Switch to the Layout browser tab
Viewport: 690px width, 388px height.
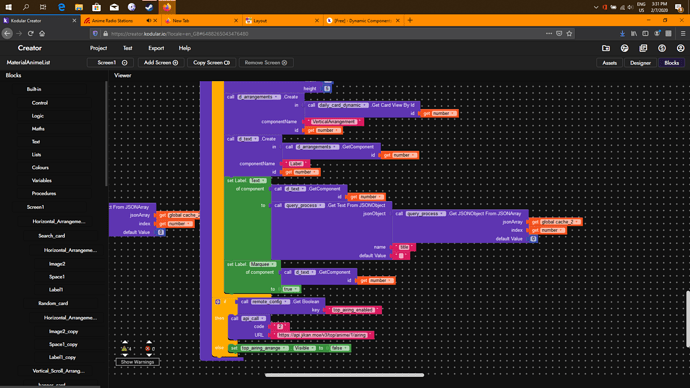(x=282, y=21)
